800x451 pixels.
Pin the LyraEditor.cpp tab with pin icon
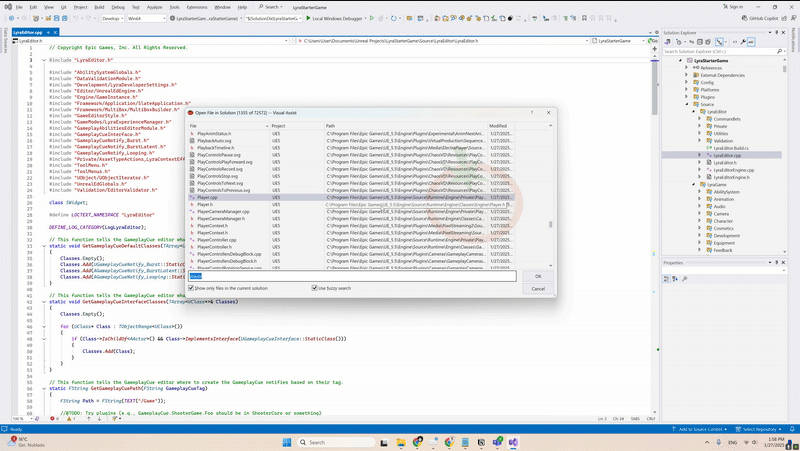point(48,32)
